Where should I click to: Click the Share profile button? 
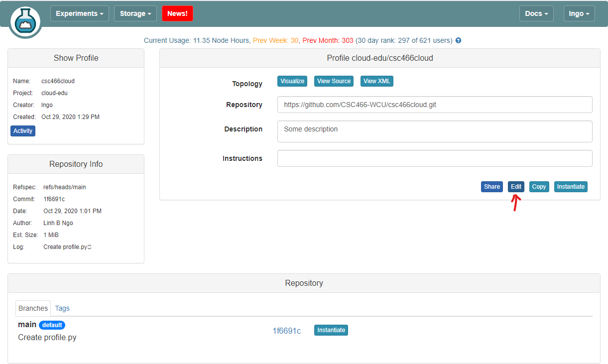492,187
